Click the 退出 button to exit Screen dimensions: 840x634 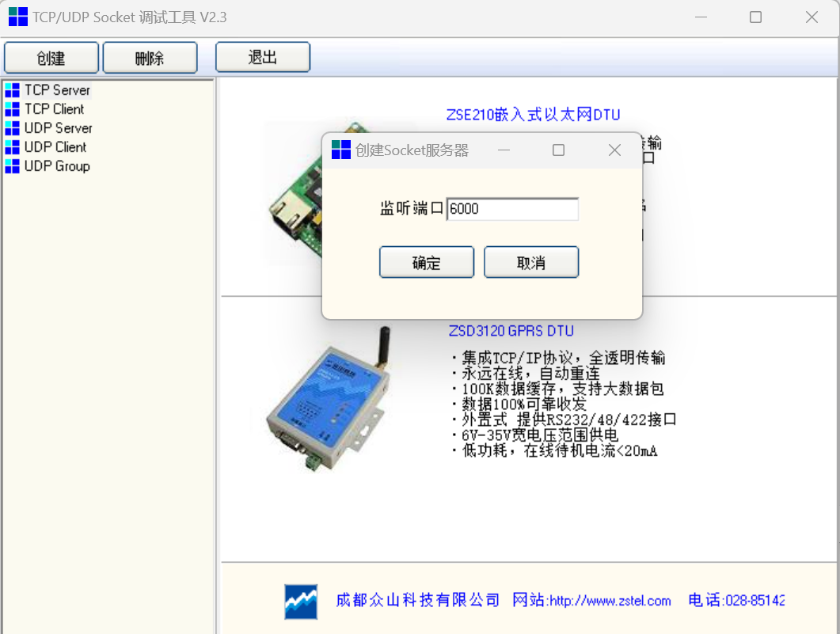point(263,58)
